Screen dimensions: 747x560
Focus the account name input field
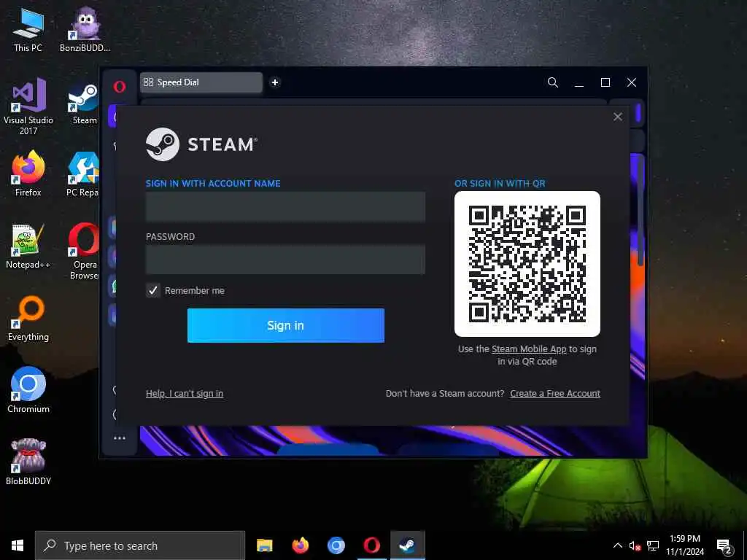pyautogui.click(x=285, y=206)
